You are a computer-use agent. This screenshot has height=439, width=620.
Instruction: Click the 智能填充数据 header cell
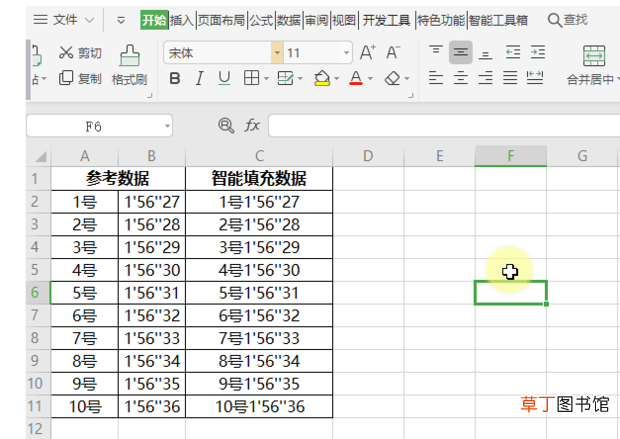click(259, 179)
